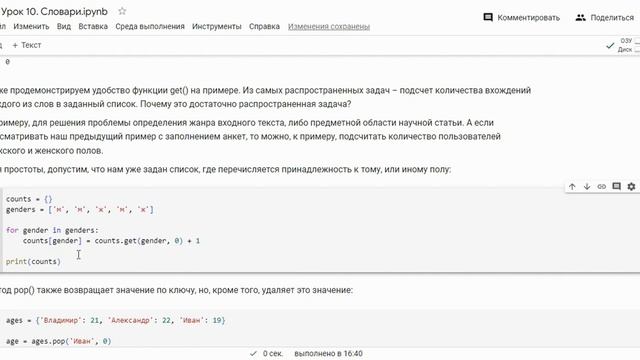Click the Комментировать button

(x=521, y=18)
